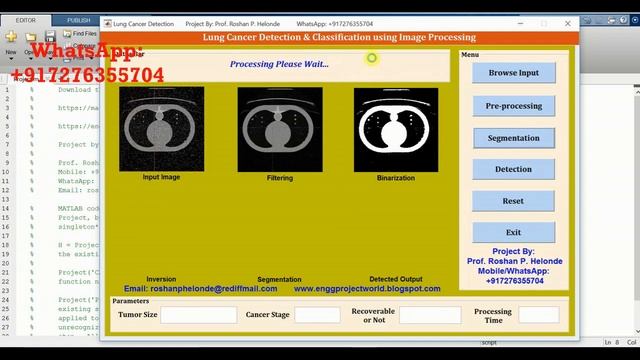Viewport: 640px width, 360px height.
Task: Click the Exit button
Action: (513, 232)
